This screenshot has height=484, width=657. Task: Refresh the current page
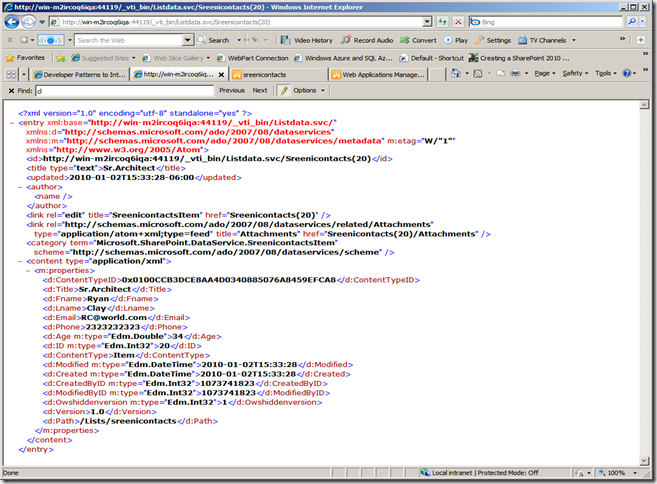point(442,22)
